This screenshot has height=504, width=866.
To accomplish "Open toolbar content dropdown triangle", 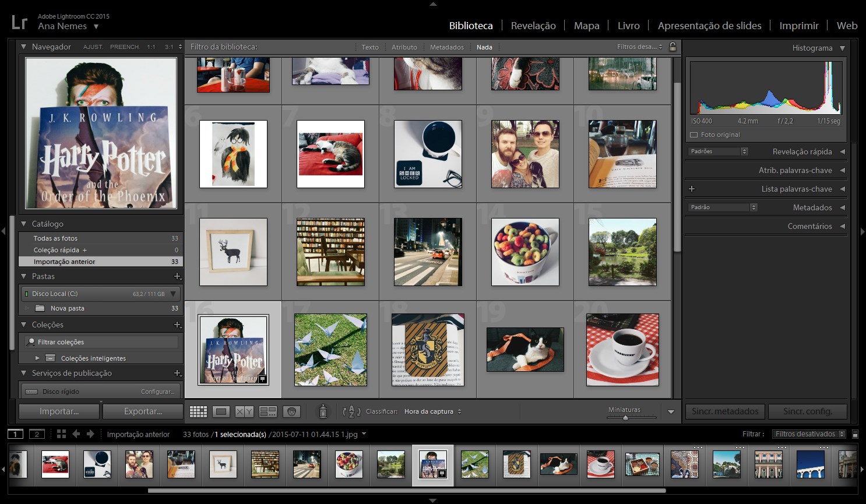I will coord(671,412).
